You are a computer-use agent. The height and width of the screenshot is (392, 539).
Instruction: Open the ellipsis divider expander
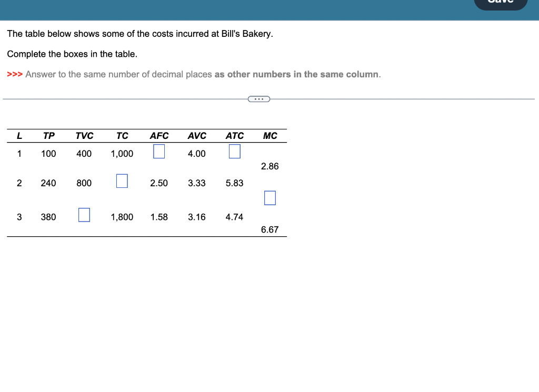point(258,98)
